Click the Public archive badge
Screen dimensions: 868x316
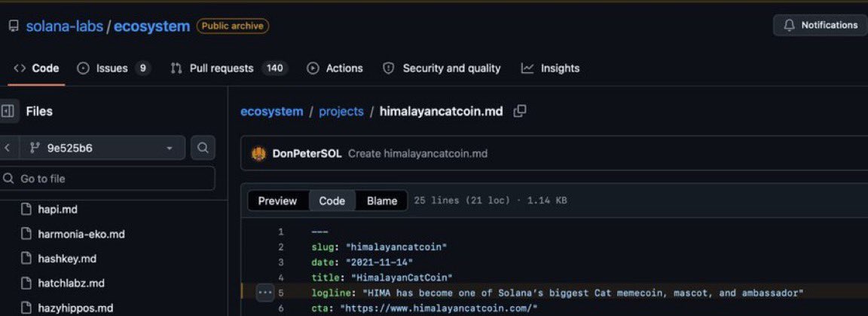(233, 26)
